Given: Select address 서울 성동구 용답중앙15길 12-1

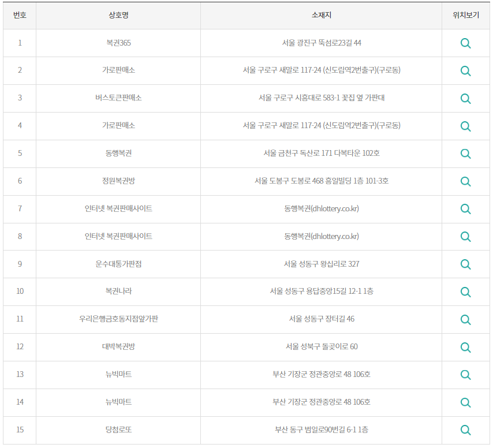Looking at the screenshot, I should point(322,291).
